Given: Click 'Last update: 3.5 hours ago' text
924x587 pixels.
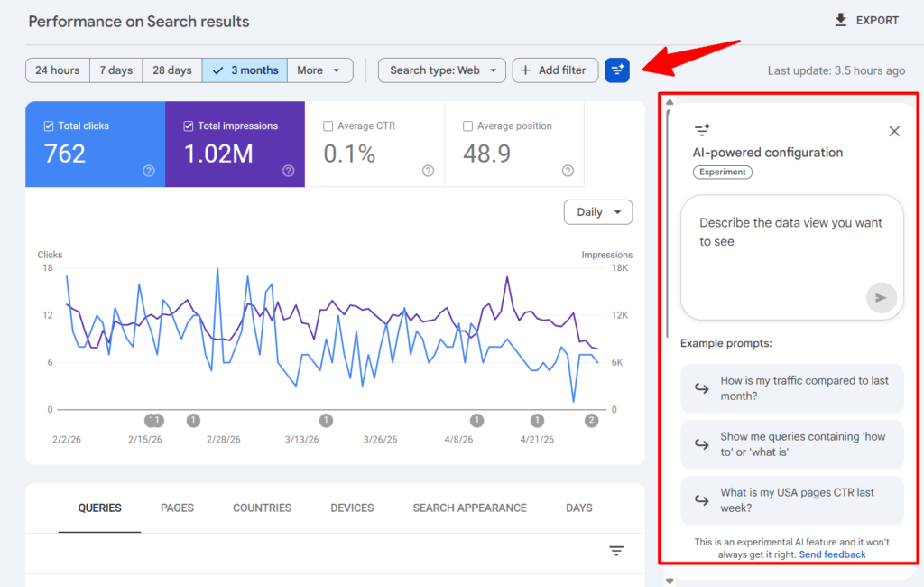Looking at the screenshot, I should (x=836, y=70).
